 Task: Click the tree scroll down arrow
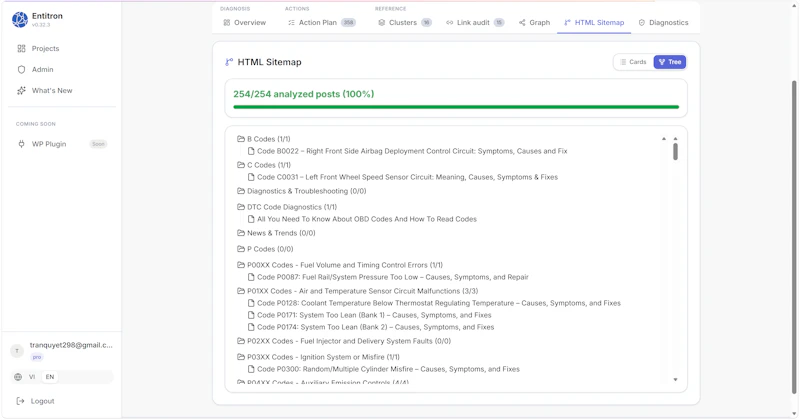[x=675, y=380]
